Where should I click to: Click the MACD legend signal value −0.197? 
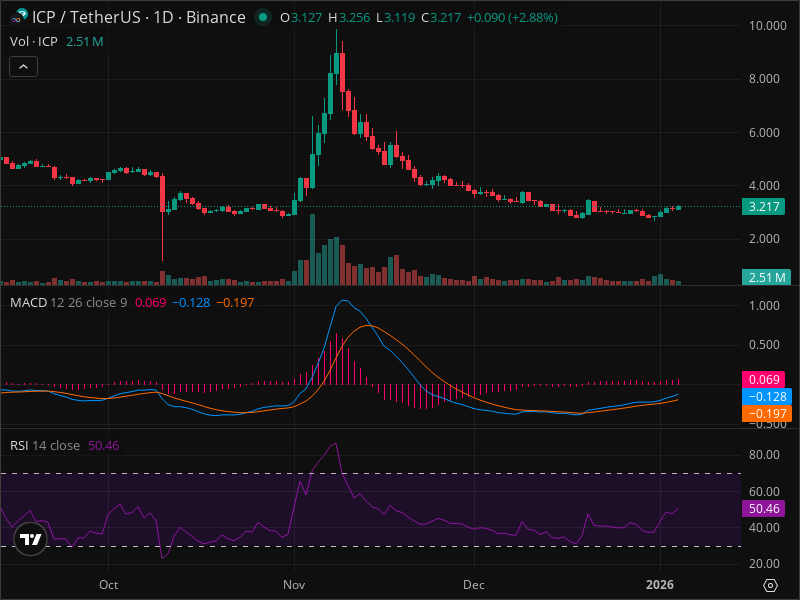coord(235,303)
